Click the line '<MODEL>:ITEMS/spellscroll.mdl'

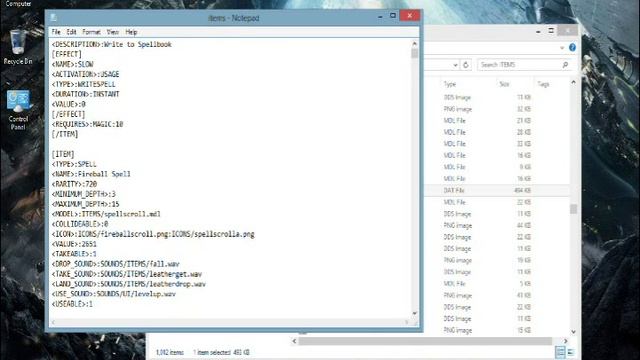coord(106,214)
